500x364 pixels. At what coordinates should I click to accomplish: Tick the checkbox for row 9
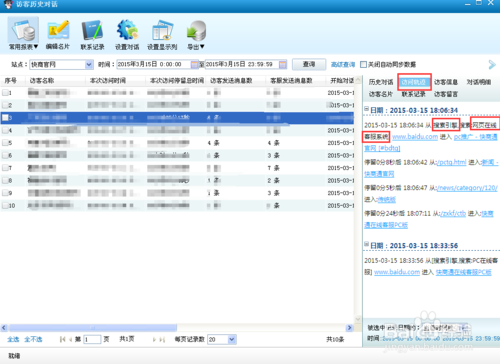coord(5,193)
